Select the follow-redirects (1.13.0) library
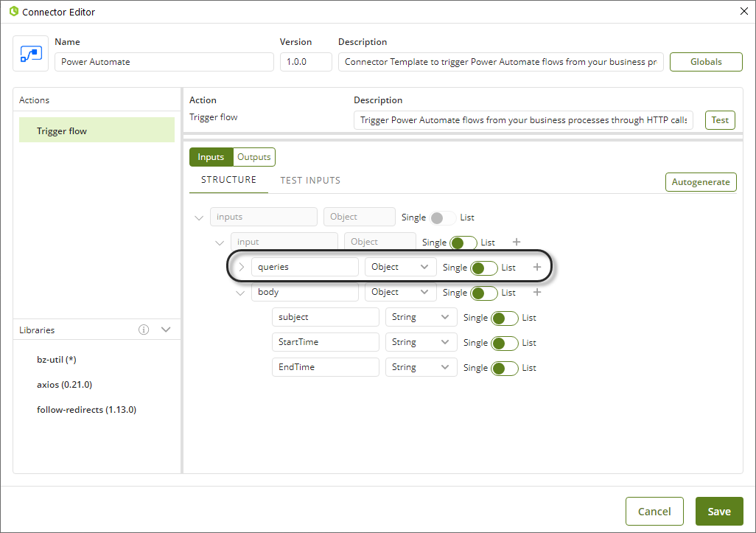The image size is (756, 533). point(87,409)
